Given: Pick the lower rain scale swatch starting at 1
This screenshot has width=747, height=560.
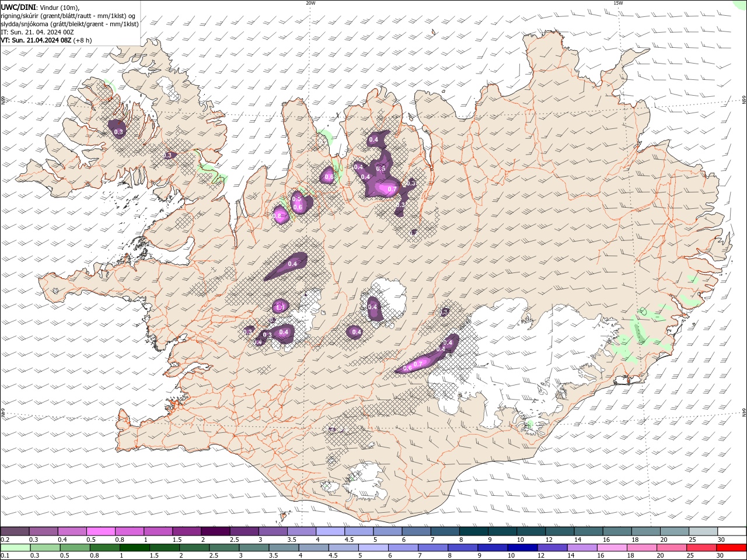Looking at the screenshot, I should pyautogui.click(x=135, y=548).
